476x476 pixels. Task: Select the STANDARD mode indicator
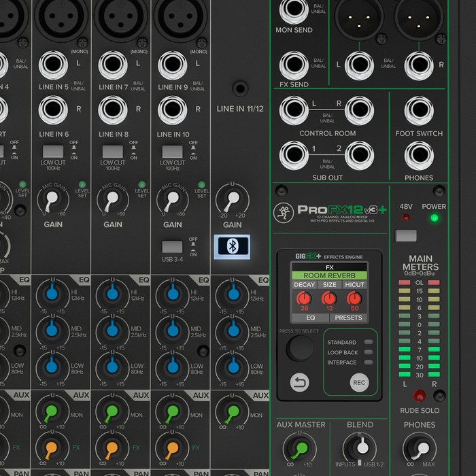(x=369, y=342)
